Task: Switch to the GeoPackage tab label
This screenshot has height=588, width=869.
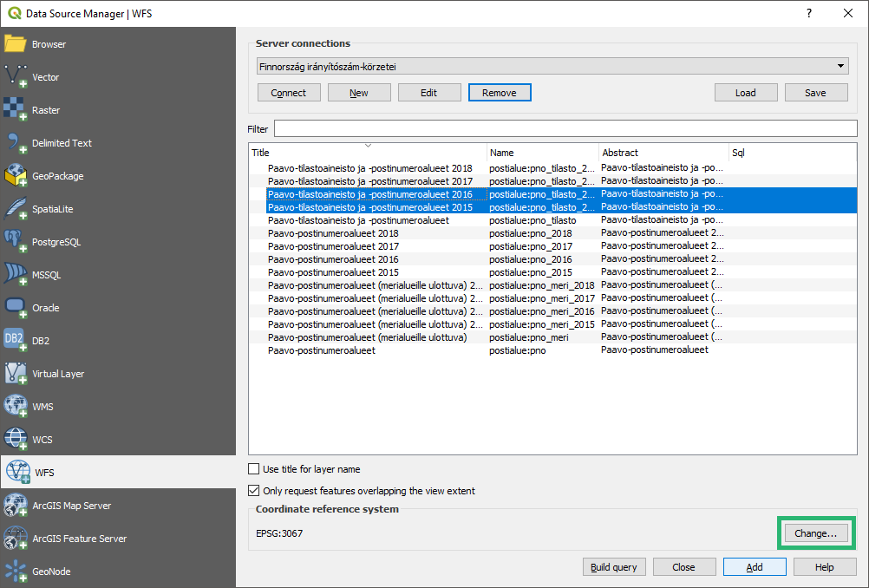Action: [x=57, y=176]
